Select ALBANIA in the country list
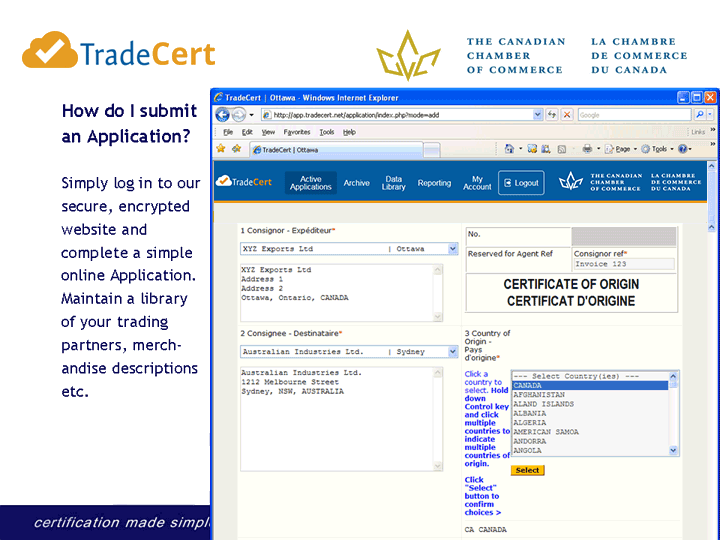 (590, 413)
